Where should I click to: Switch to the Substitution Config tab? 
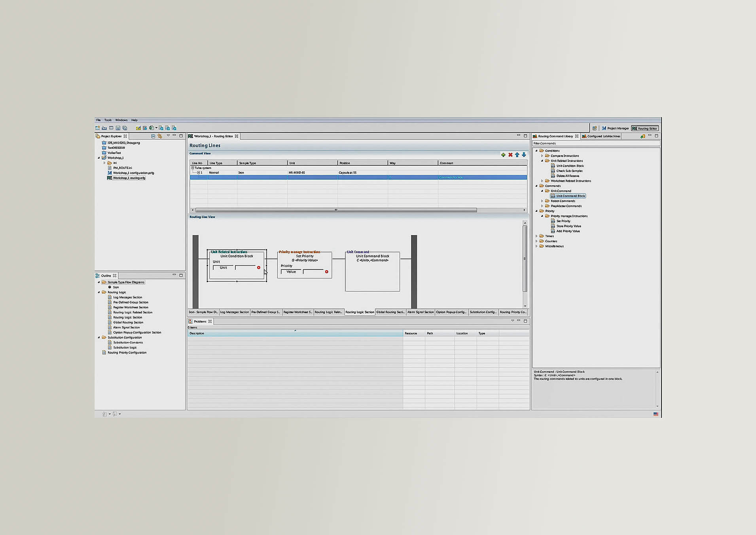click(483, 312)
